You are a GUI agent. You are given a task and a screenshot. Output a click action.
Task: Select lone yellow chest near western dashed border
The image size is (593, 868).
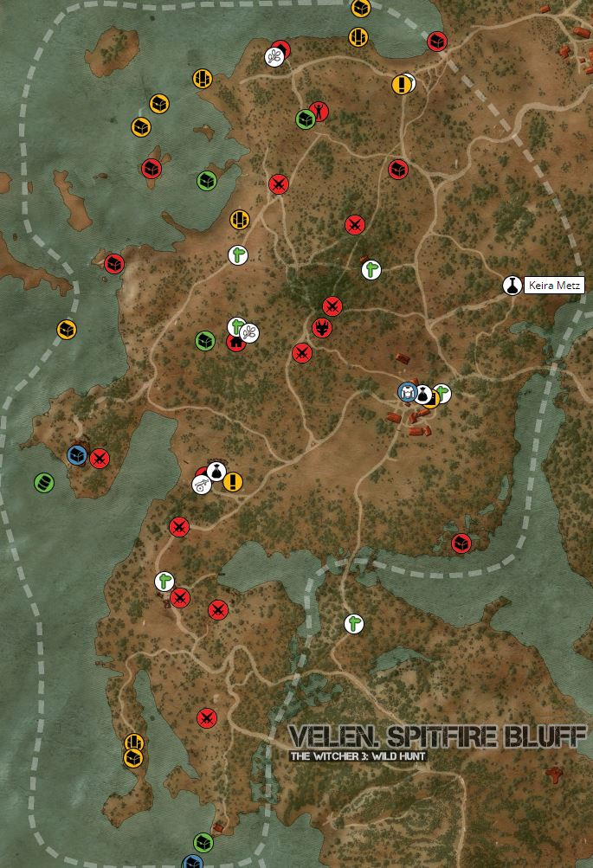[67, 330]
